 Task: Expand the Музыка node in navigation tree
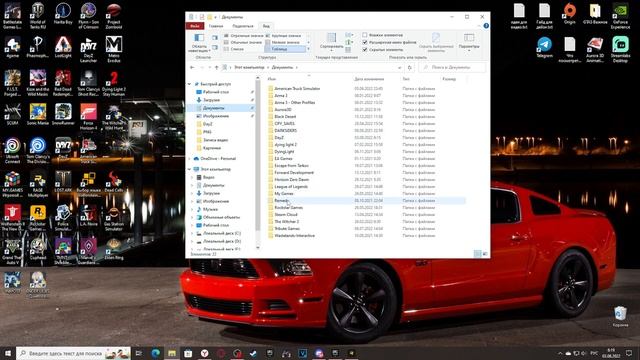[192, 209]
